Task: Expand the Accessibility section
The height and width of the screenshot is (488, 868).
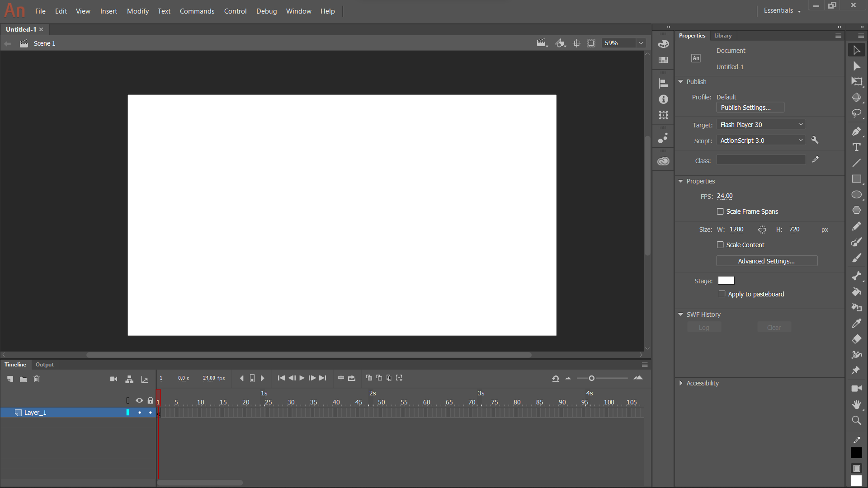Action: 680,383
